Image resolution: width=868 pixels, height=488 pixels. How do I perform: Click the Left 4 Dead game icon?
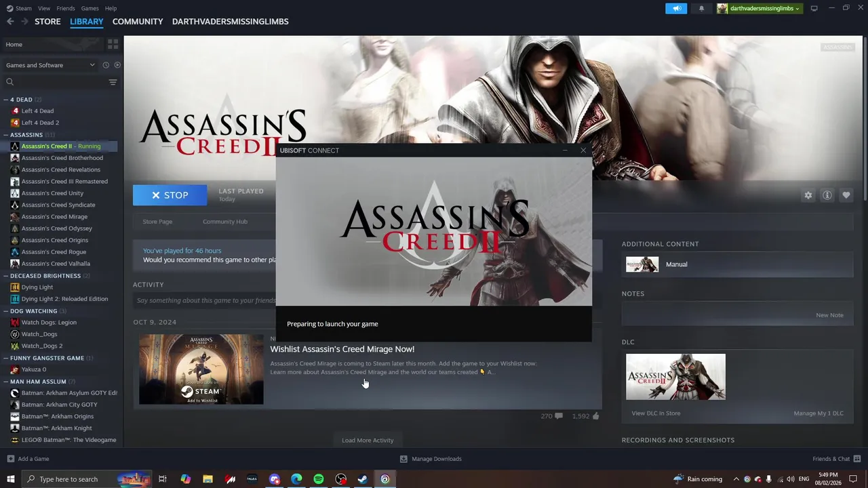15,111
